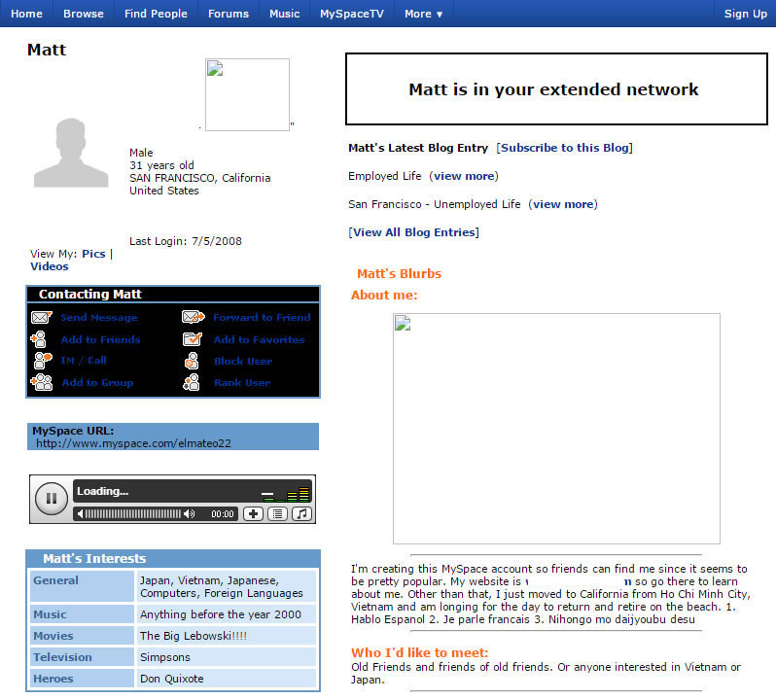This screenshot has width=776, height=700.
Task: Click the default profile avatar silhouette
Action: tap(71, 153)
